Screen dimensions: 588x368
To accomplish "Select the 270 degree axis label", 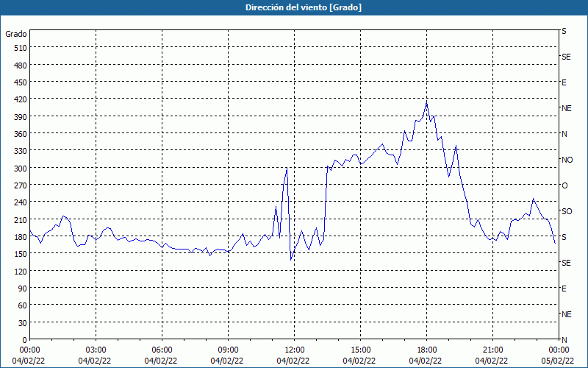I will coord(21,185).
